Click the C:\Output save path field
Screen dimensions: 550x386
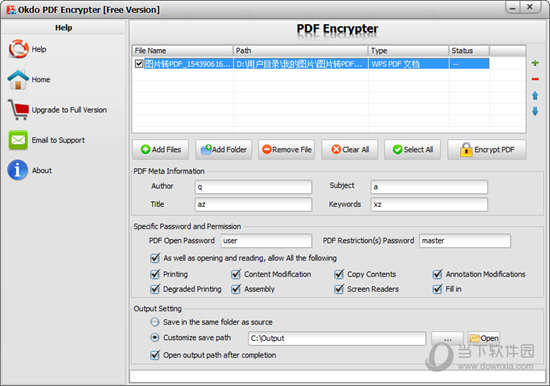pyautogui.click(x=337, y=339)
